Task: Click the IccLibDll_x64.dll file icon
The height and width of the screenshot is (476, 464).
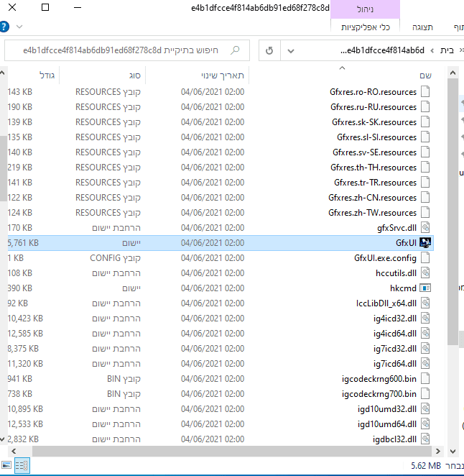Action: [425, 303]
